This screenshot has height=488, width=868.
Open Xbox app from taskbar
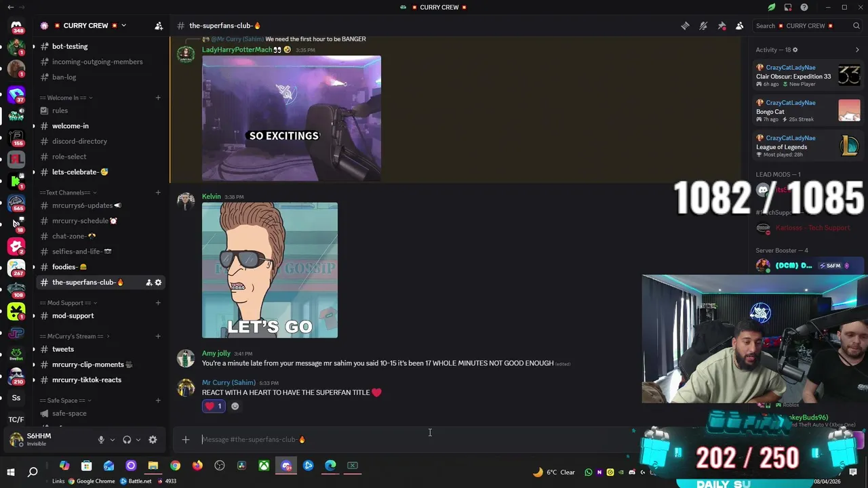click(x=264, y=466)
